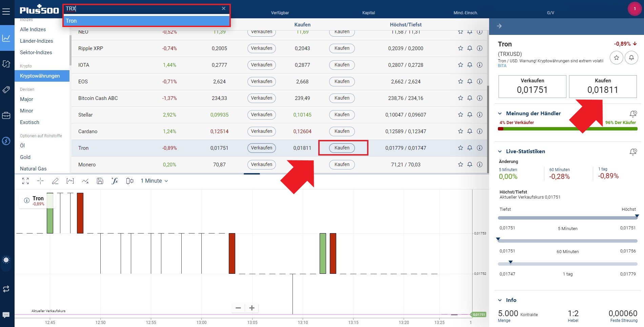Select Sektor-Indizes category
The height and width of the screenshot is (327, 644).
click(x=36, y=53)
